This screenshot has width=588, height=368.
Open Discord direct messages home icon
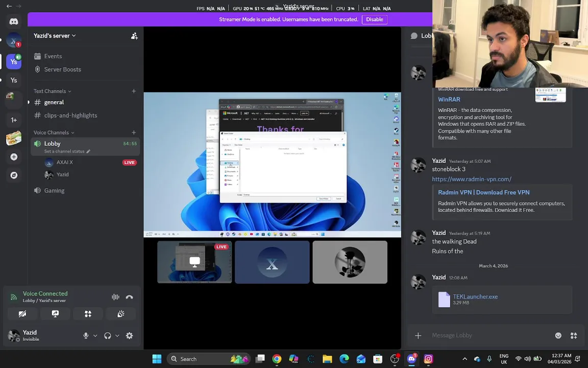coord(14,21)
